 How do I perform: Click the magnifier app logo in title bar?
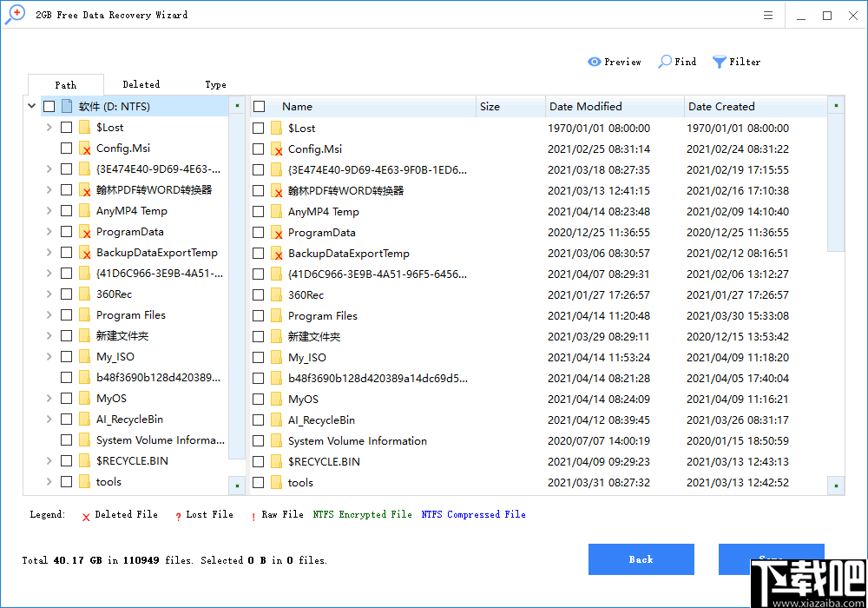pos(14,14)
